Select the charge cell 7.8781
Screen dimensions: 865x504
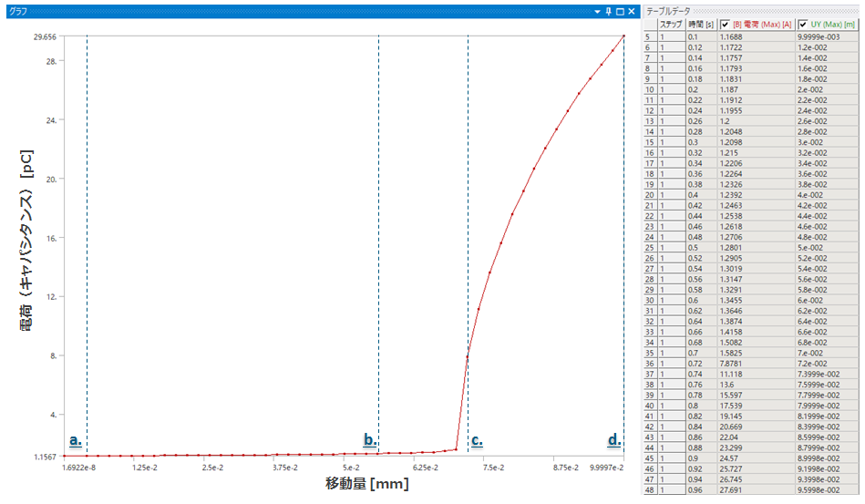[757, 364]
